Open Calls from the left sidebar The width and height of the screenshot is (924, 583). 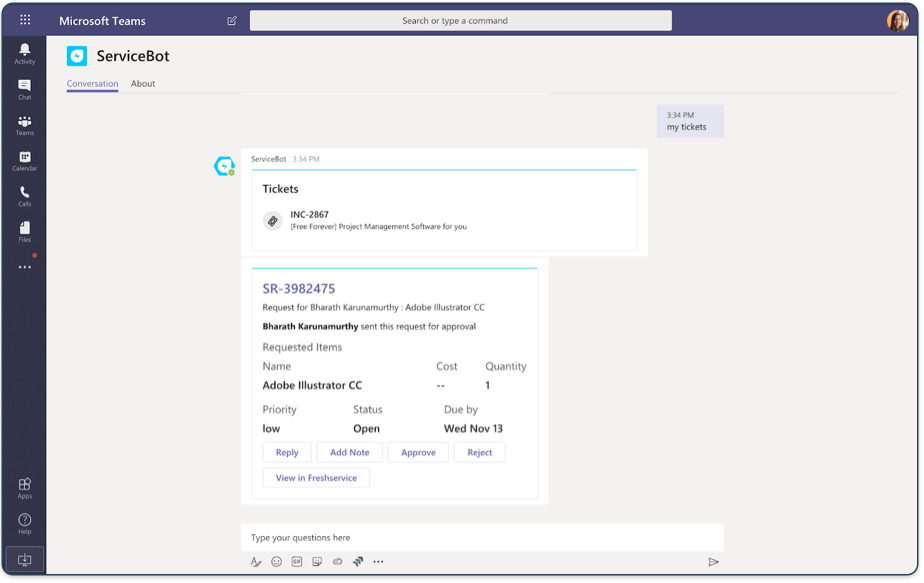point(24,196)
